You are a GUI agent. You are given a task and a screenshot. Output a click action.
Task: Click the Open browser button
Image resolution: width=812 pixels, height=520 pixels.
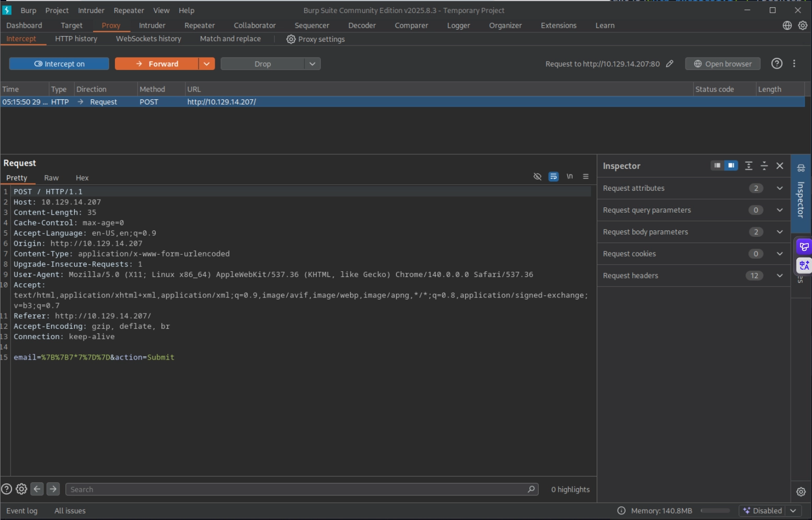click(x=723, y=64)
